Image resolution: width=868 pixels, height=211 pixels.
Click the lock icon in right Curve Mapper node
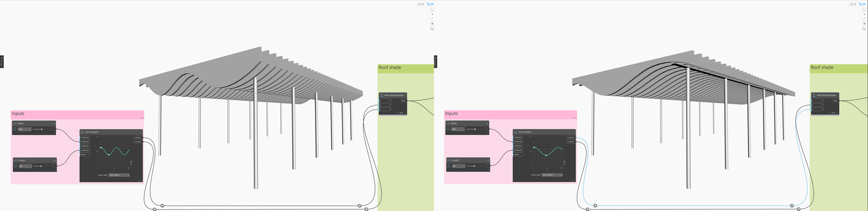(x=564, y=162)
